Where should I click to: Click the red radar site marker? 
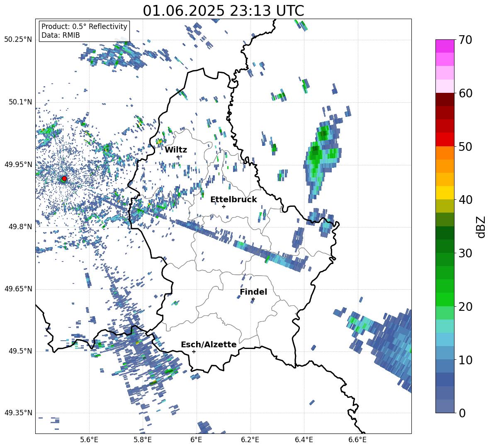coord(64,179)
